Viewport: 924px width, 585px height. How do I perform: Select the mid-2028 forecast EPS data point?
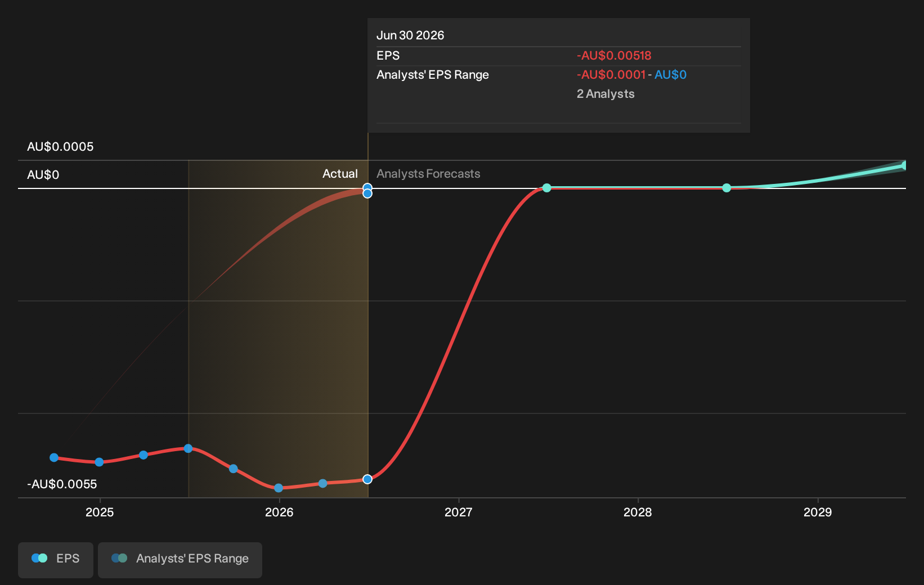726,188
